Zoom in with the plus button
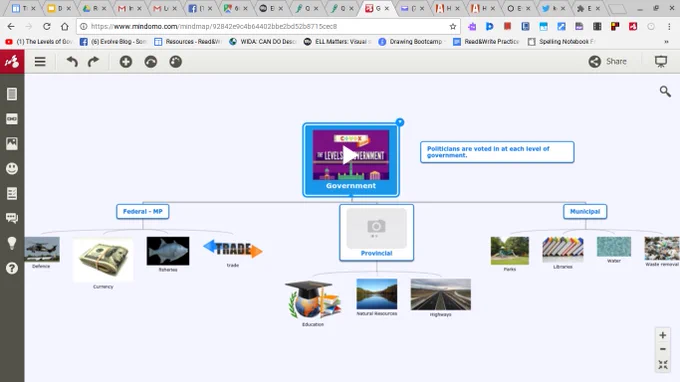 pyautogui.click(x=663, y=335)
